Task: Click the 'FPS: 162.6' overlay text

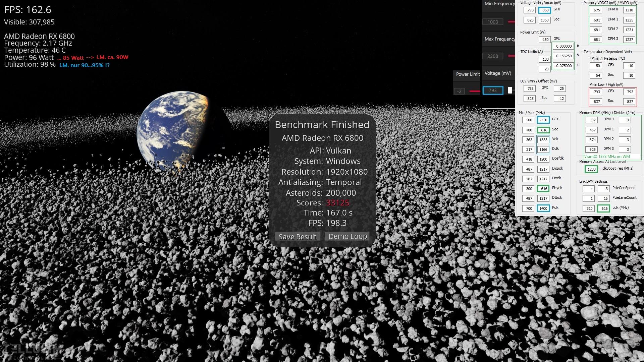Action: click(28, 10)
